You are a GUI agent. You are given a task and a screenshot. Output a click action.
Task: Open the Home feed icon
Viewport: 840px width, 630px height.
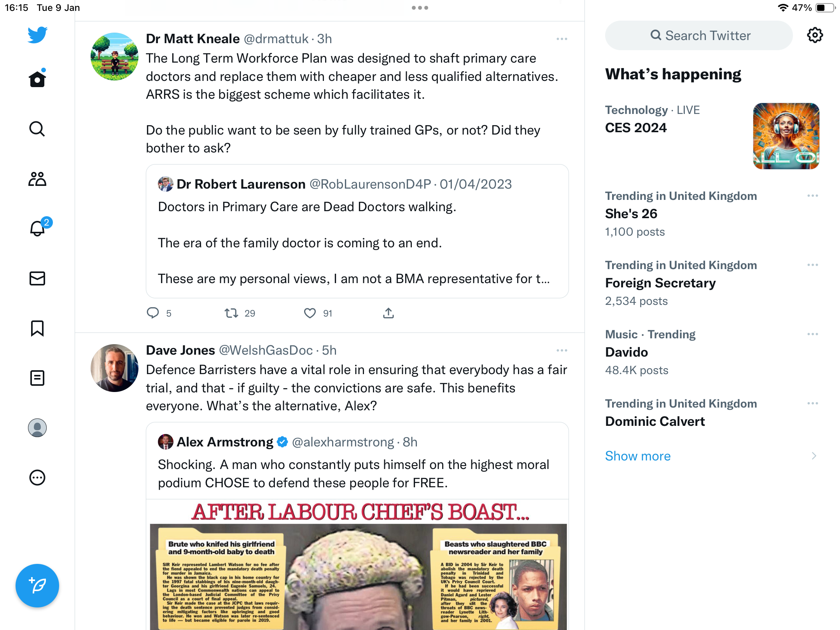[x=37, y=79]
